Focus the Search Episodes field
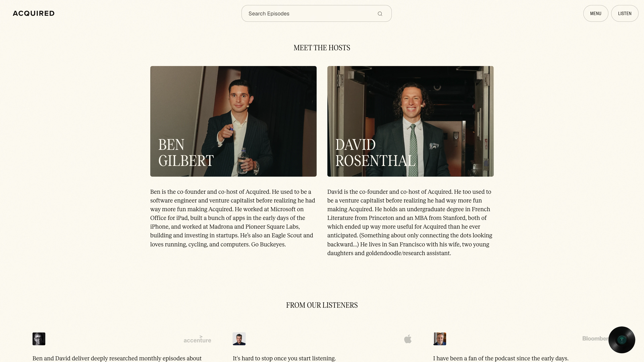The height and width of the screenshot is (362, 644). (x=316, y=13)
